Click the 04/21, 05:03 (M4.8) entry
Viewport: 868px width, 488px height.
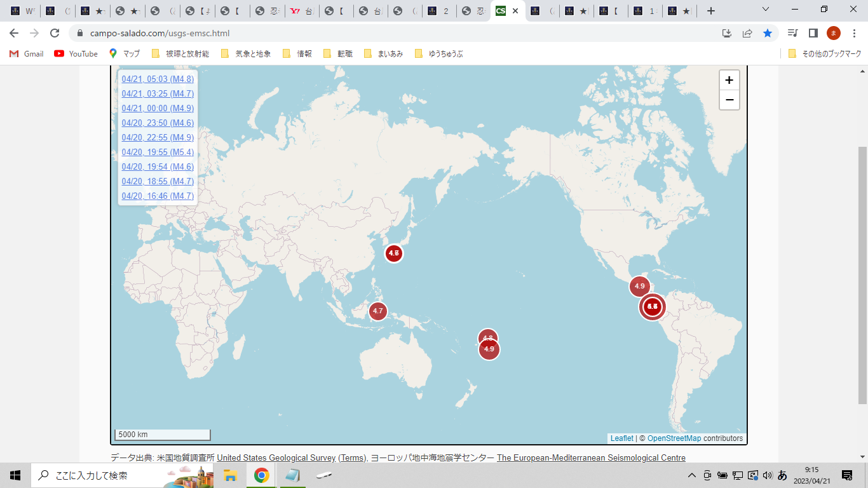[x=158, y=79]
